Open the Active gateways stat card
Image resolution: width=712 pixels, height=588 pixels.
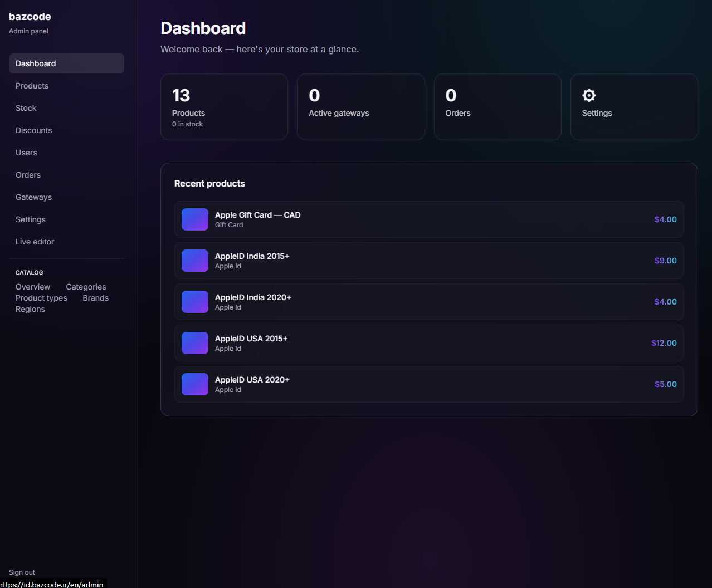[361, 107]
